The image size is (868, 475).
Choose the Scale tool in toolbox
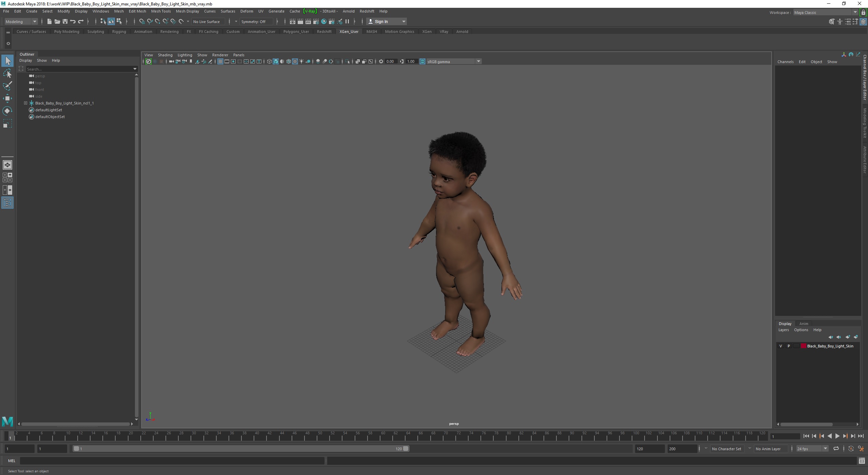[7, 123]
